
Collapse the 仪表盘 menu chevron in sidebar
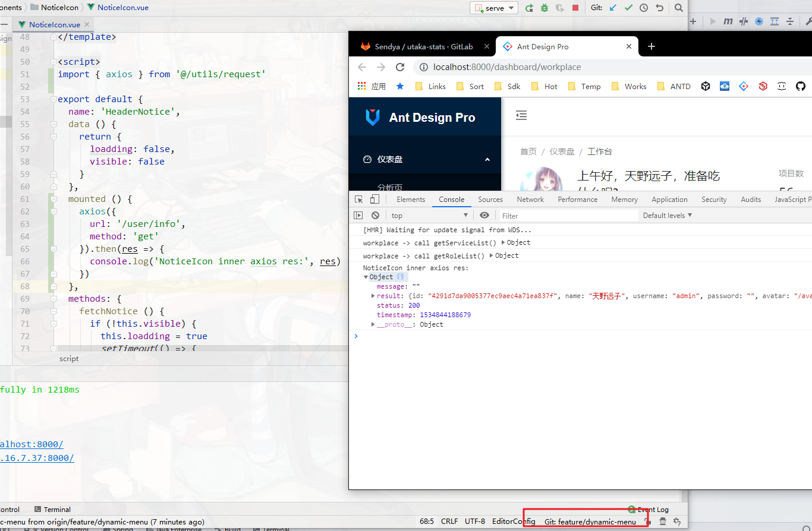pyautogui.click(x=487, y=159)
